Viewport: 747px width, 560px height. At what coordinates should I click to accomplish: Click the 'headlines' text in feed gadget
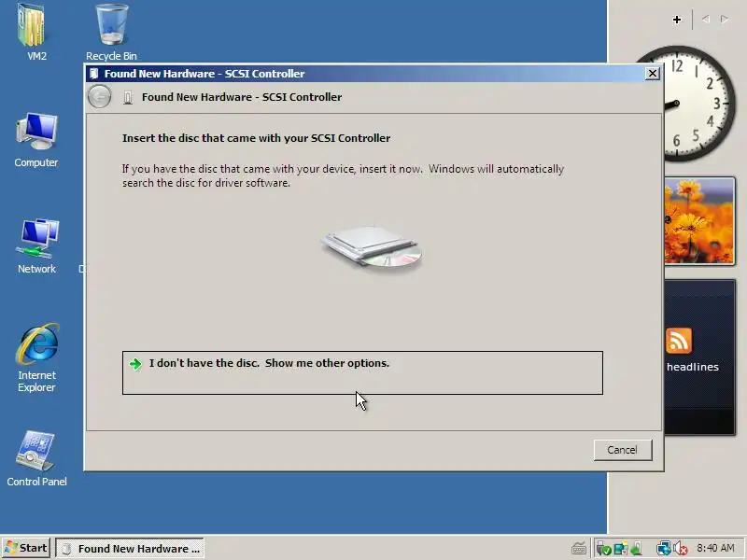tap(692, 367)
